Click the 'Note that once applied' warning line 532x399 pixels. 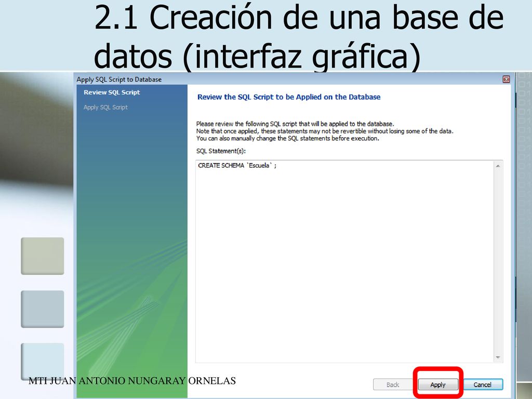(x=325, y=131)
